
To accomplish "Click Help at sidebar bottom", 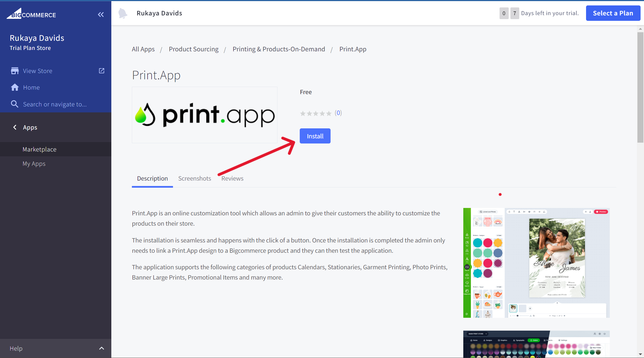I will [16, 348].
